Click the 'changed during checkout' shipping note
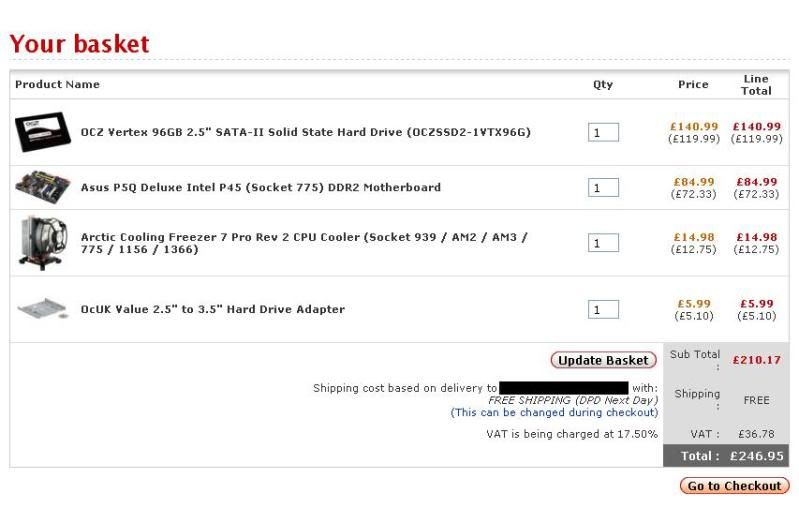Viewport: 799px width, 508px height. point(554,412)
